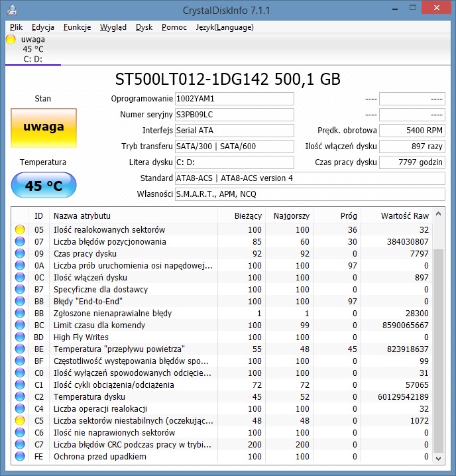
Task: Select row High Fly Writes
Action: (222, 337)
